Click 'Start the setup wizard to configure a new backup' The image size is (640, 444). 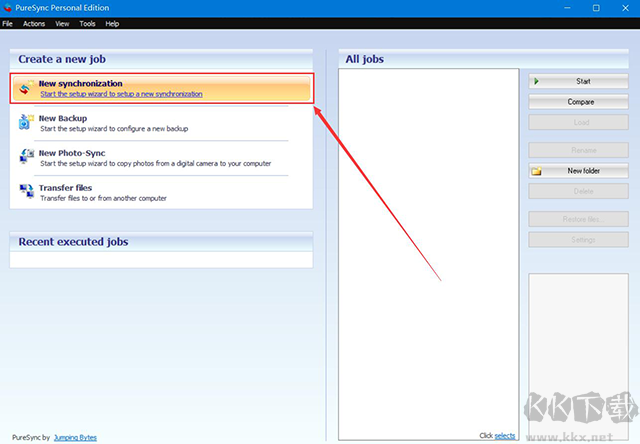(114, 129)
